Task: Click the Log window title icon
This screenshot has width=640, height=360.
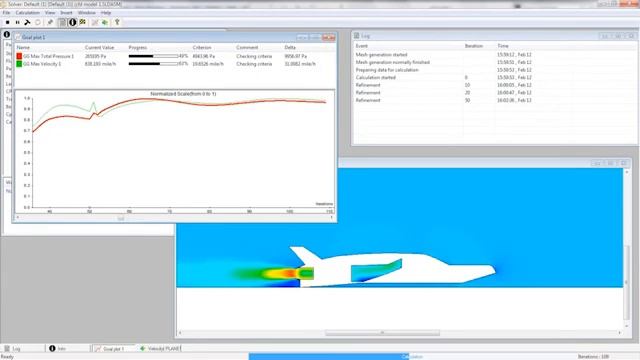Action: [357, 36]
